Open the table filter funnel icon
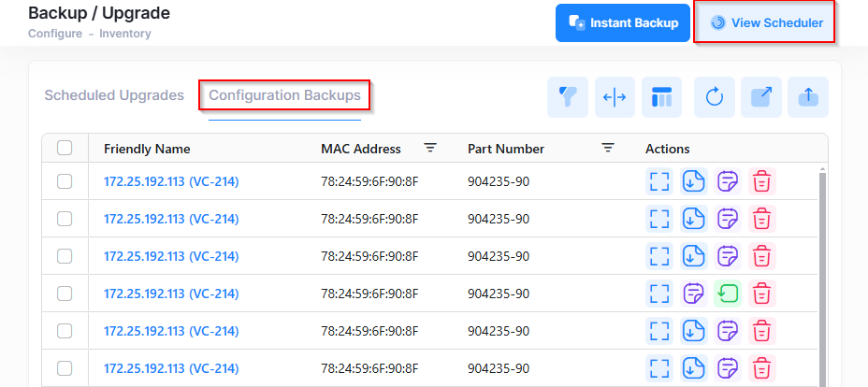 pos(568,97)
